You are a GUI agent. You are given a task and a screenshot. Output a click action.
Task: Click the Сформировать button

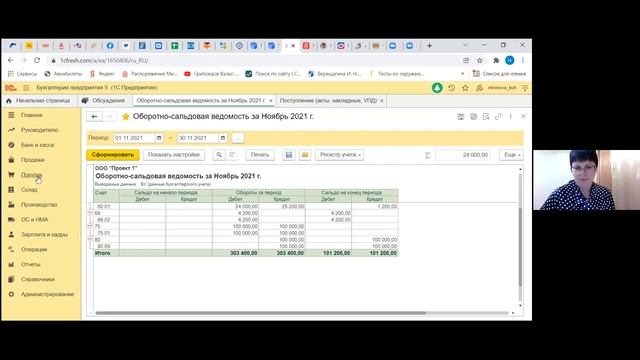pyautogui.click(x=113, y=155)
